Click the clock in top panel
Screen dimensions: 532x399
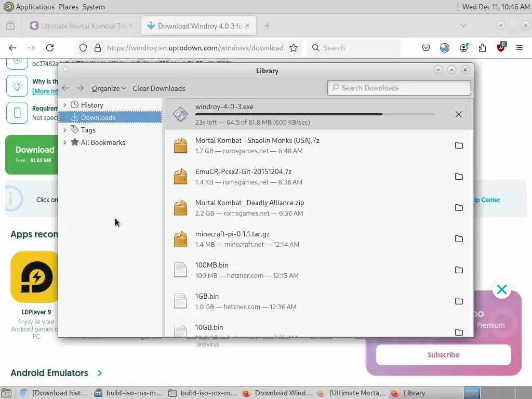pos(495,7)
